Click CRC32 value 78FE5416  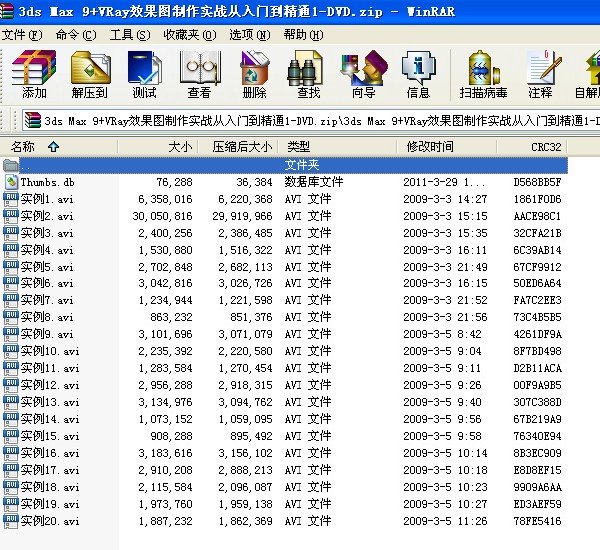click(537, 521)
